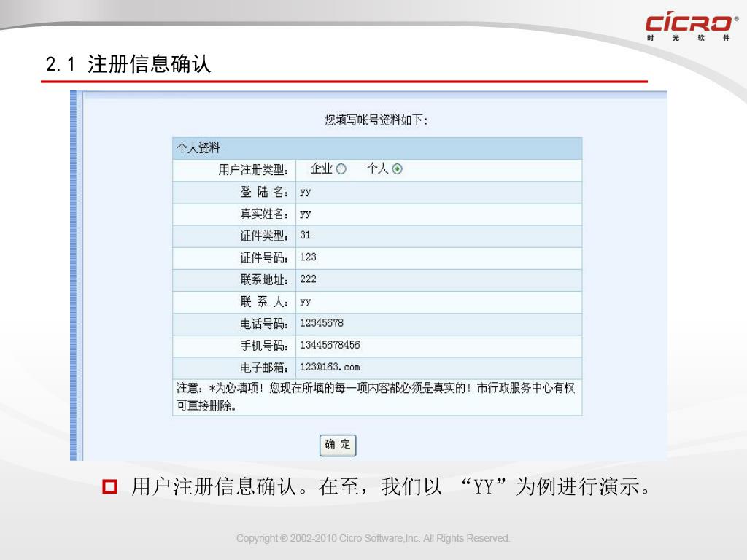
Task: Click the 用户注册类型 label
Action: coord(253,170)
